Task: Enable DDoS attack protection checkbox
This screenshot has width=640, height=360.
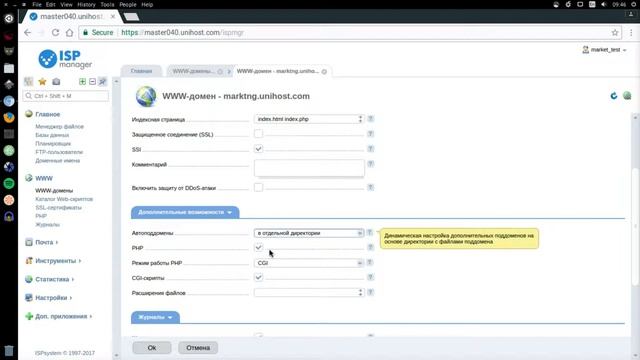Action: pyautogui.click(x=258, y=188)
